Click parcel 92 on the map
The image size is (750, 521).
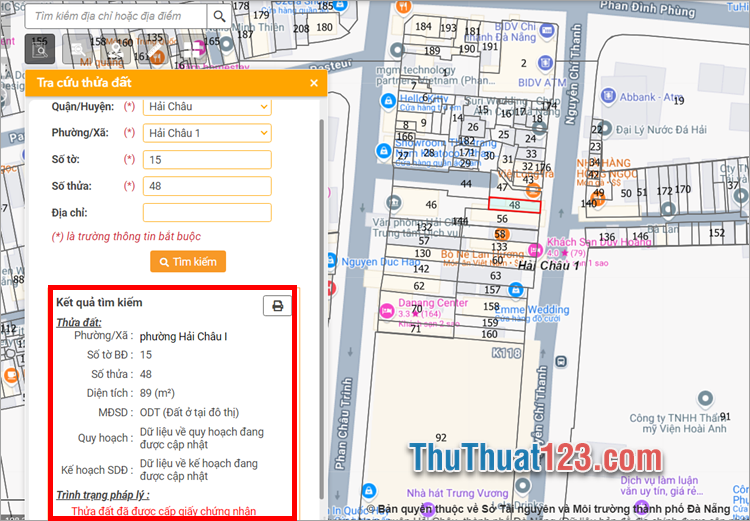click(441, 437)
